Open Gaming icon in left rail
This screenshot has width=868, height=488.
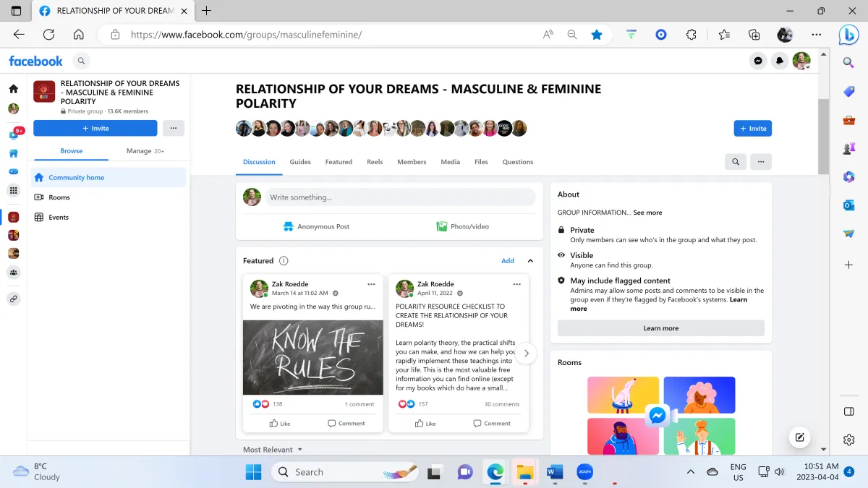pyautogui.click(x=13, y=171)
